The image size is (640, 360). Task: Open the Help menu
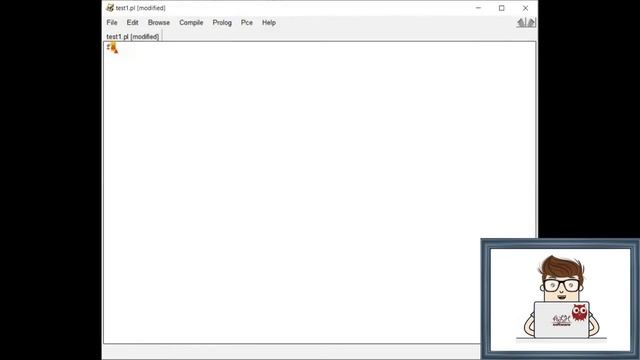(269, 23)
